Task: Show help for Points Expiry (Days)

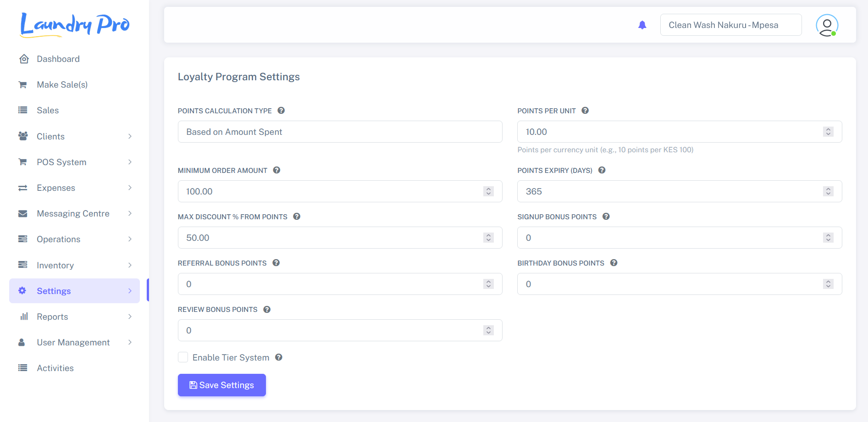Action: [602, 170]
